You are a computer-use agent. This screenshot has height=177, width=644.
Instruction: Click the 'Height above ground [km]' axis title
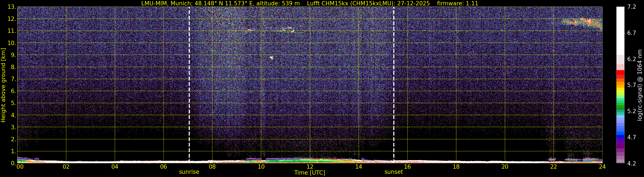[x=3, y=85]
